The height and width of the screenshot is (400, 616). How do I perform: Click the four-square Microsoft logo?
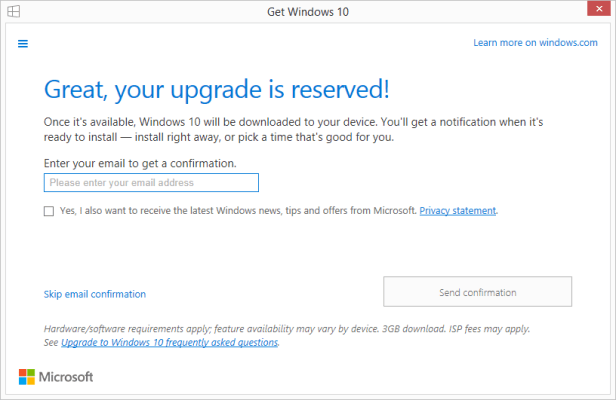(x=27, y=377)
